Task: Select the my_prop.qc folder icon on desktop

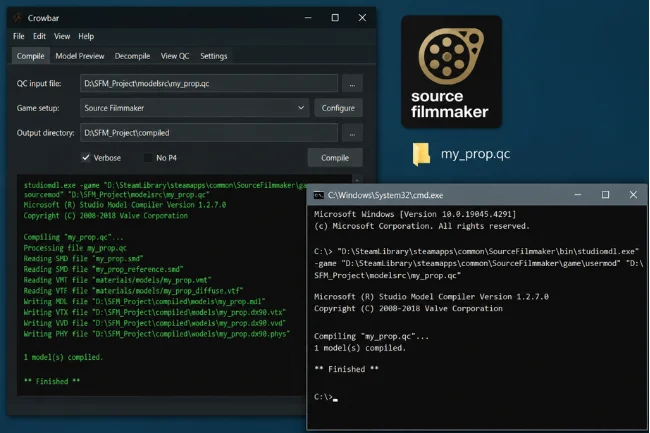Action: point(421,154)
